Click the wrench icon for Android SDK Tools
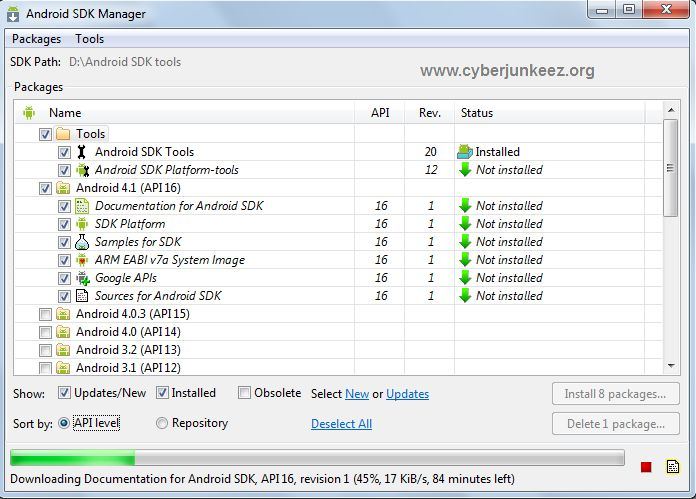 click(81, 152)
